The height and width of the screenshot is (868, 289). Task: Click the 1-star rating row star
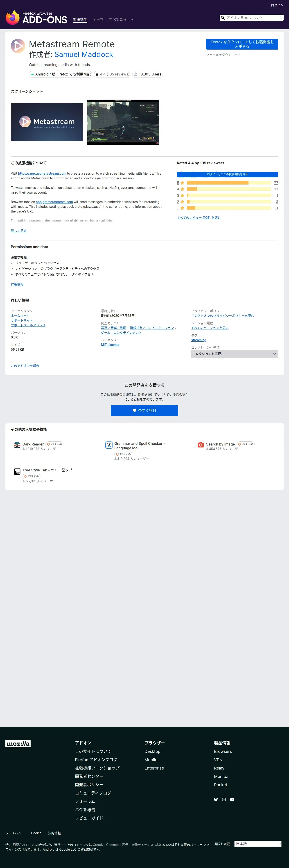tap(182, 208)
